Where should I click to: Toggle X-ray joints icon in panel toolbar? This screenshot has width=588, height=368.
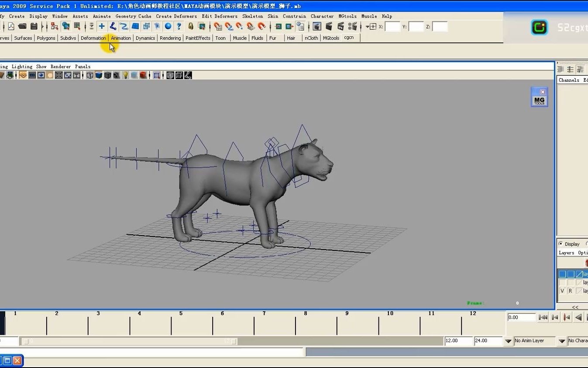(x=188, y=75)
